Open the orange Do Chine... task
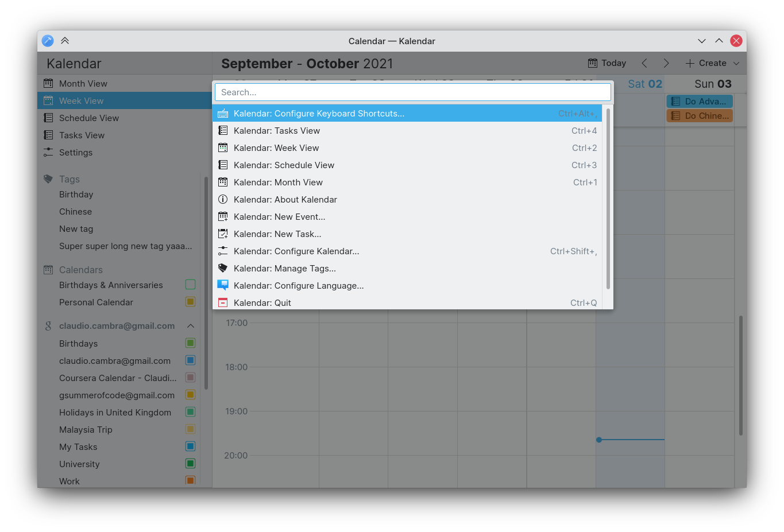 coord(700,116)
